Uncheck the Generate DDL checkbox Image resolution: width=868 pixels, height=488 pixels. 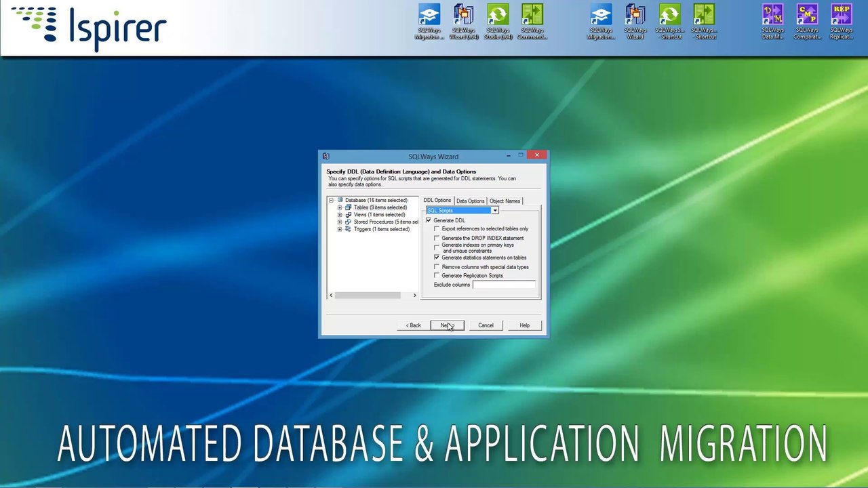(x=429, y=220)
